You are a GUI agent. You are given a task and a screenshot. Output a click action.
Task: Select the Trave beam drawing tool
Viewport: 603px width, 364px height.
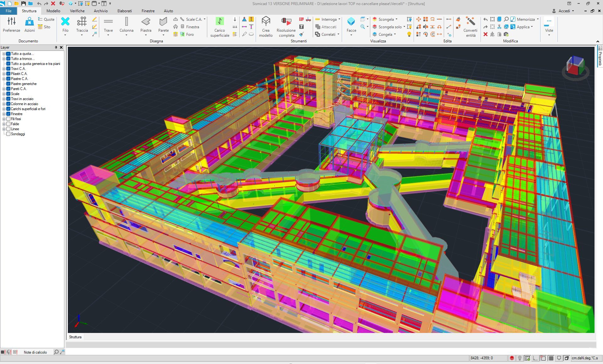108,24
